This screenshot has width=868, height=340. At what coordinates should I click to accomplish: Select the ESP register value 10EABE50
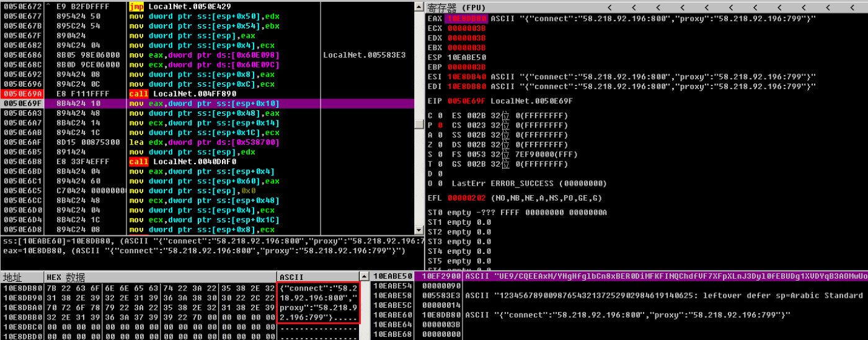point(466,58)
